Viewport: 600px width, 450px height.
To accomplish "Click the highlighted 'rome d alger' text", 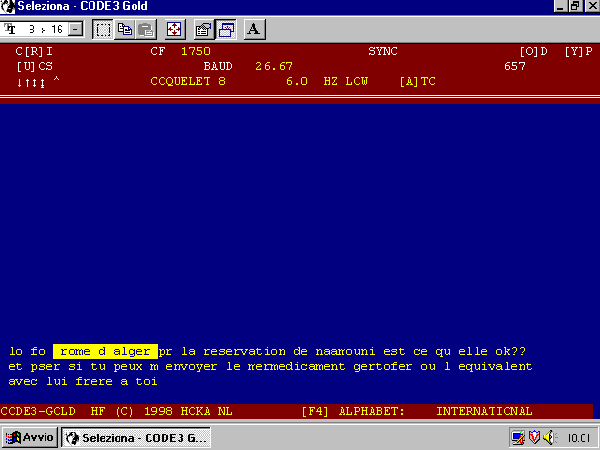I will [x=105, y=351].
